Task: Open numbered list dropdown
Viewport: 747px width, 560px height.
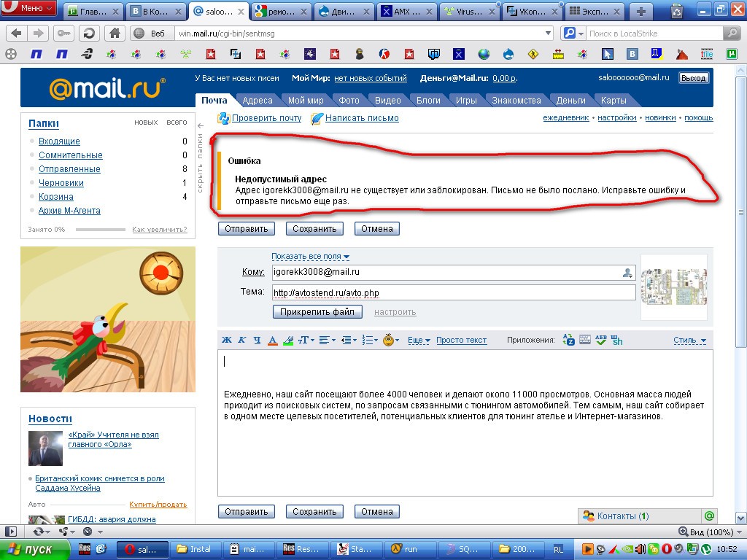Action: pos(370,340)
